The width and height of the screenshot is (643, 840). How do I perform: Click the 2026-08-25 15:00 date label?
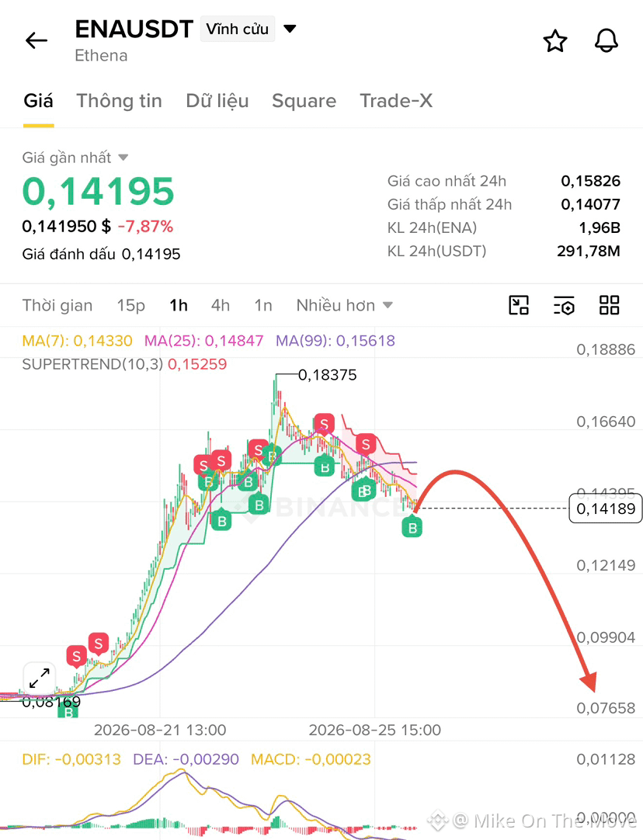pos(374,730)
